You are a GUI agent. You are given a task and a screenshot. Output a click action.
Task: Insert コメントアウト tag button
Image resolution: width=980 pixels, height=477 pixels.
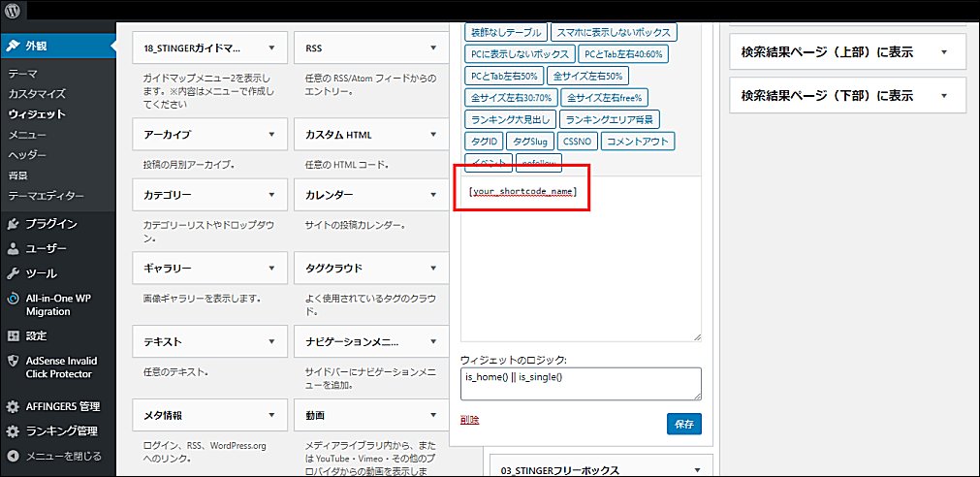[638, 142]
